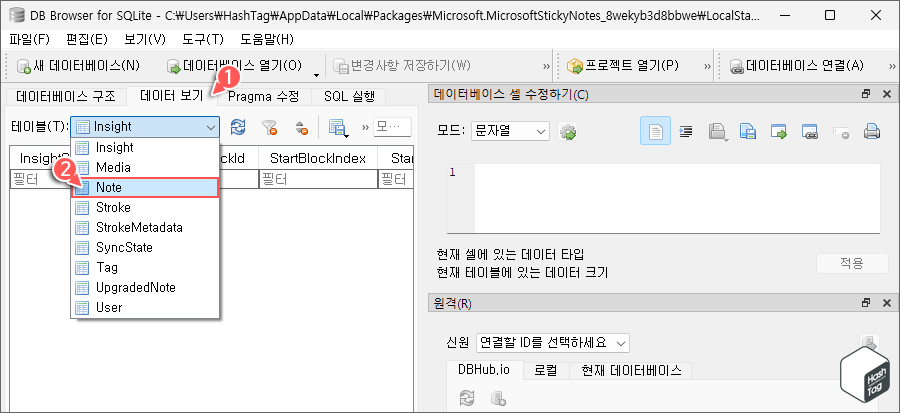The image size is (900, 413).
Task: Open the 모드 dropdown showing 문자열
Action: (510, 131)
